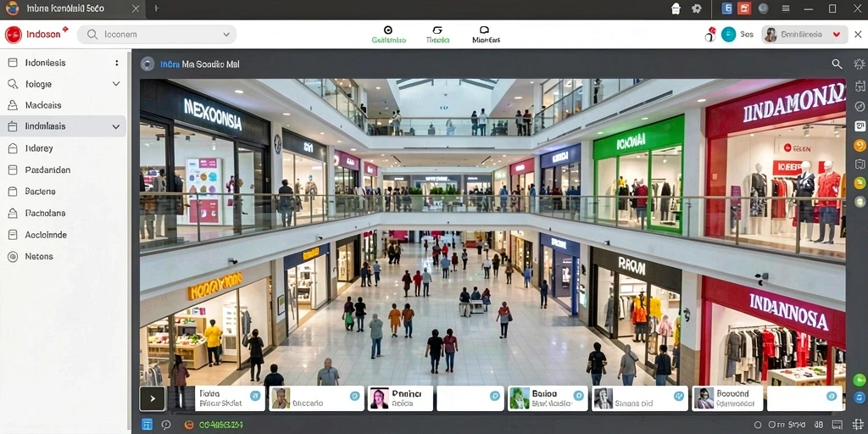Click the blue circle icon on 'Iloina' card
Image resolution: width=868 pixels, height=434 pixels.
click(255, 396)
